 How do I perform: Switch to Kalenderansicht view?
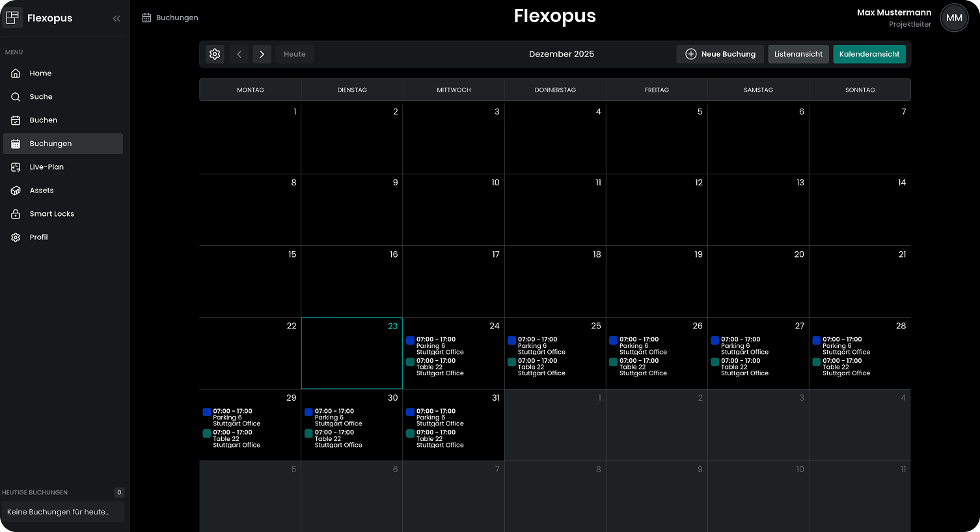(x=869, y=54)
